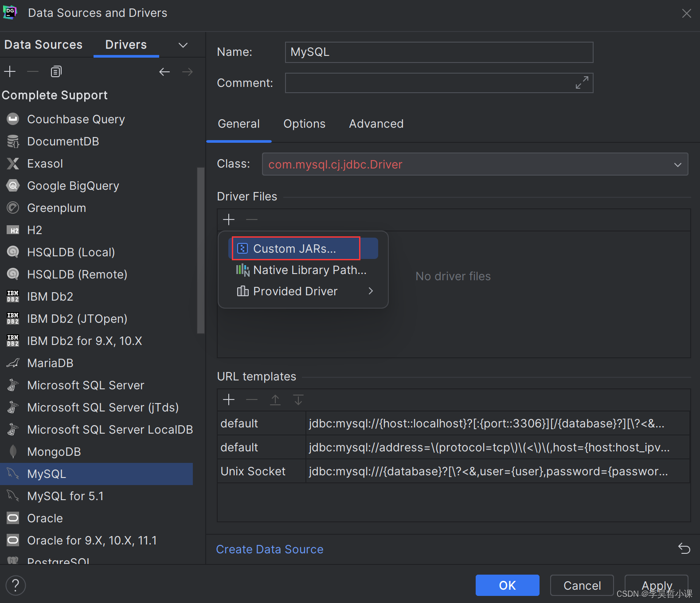
Task: Select the Exasol driver
Action: point(96,164)
